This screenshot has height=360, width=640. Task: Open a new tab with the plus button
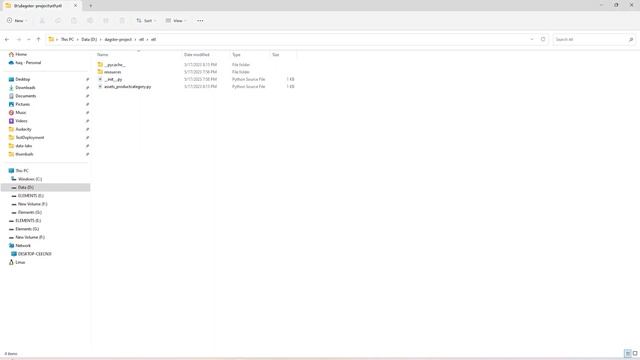click(91, 6)
